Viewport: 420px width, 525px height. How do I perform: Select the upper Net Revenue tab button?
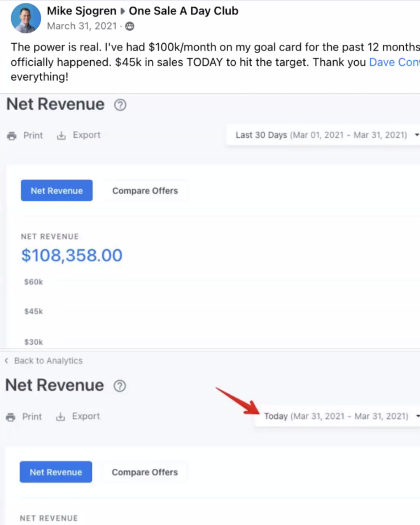point(57,191)
